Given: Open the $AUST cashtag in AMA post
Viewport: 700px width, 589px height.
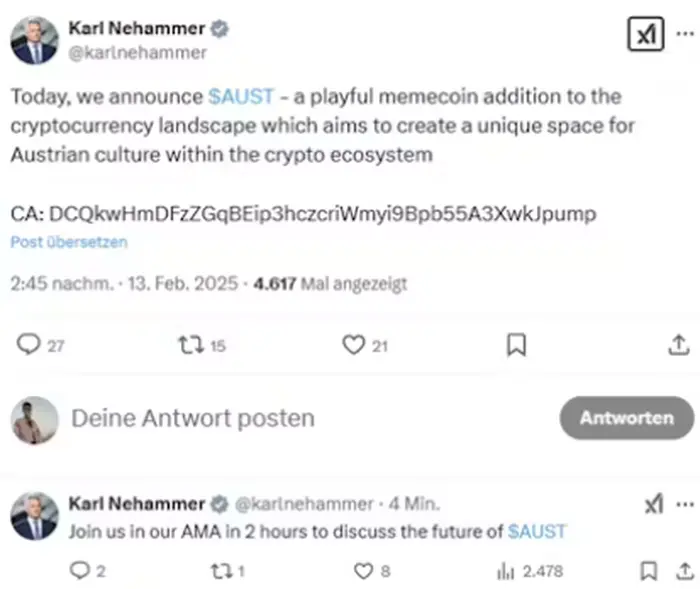Looking at the screenshot, I should (536, 531).
